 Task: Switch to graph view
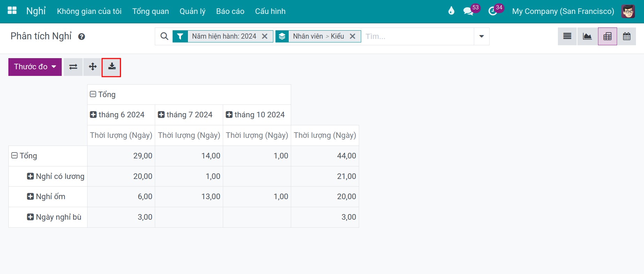point(587,36)
